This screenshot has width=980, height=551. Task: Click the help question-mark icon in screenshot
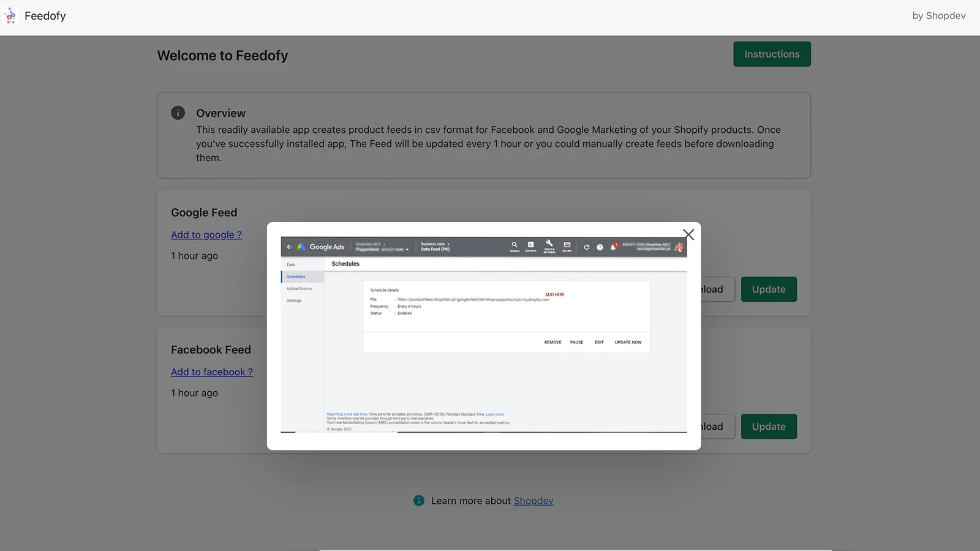[x=600, y=247]
